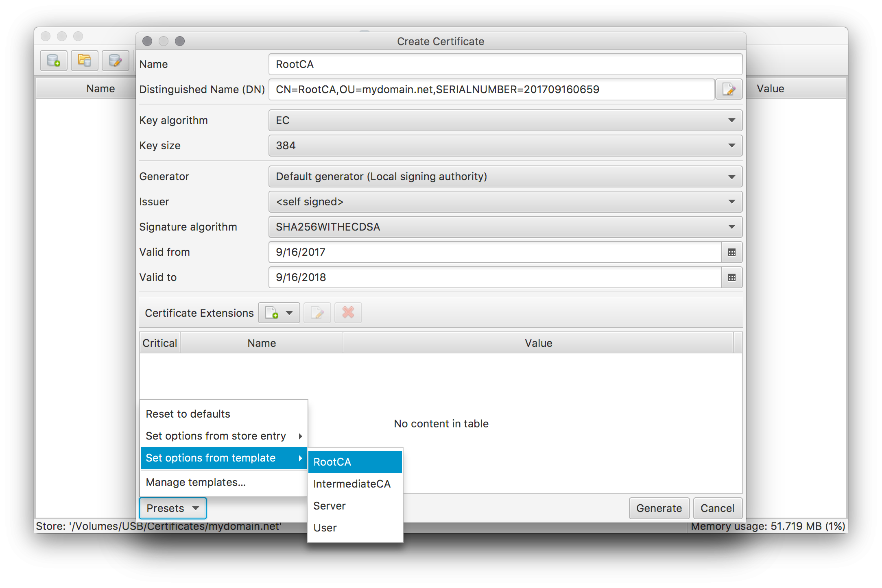Open the Issuer dropdown
The height and width of the screenshot is (588, 882).
[x=506, y=202]
